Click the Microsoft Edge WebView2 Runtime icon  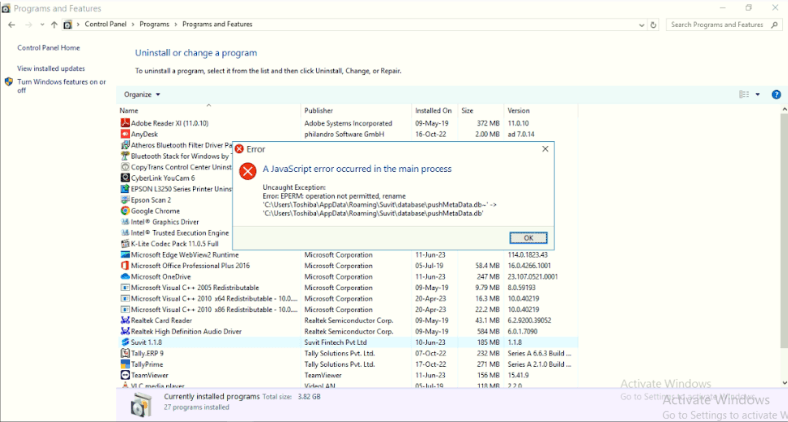(x=125, y=255)
